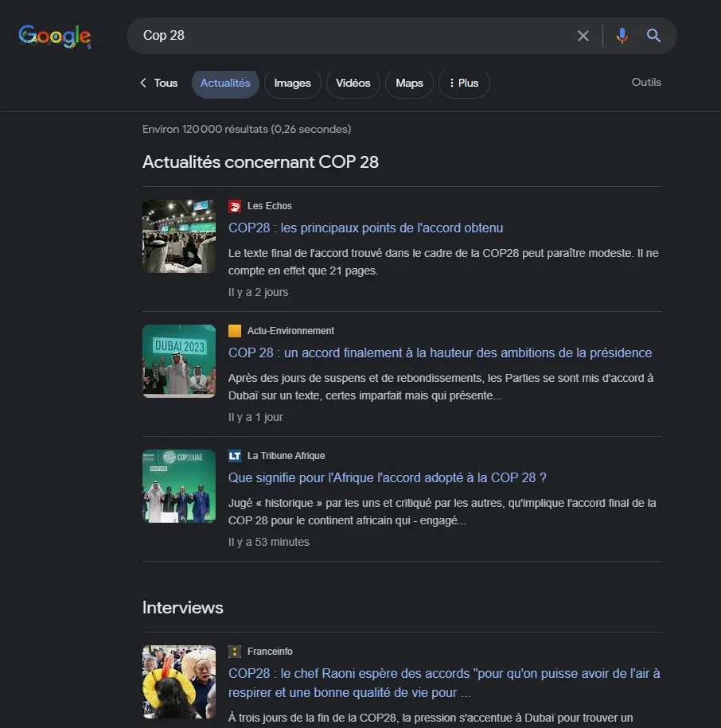Screen dimensions: 721x728
Task: Submit search with magnifier icon
Action: [653, 36]
